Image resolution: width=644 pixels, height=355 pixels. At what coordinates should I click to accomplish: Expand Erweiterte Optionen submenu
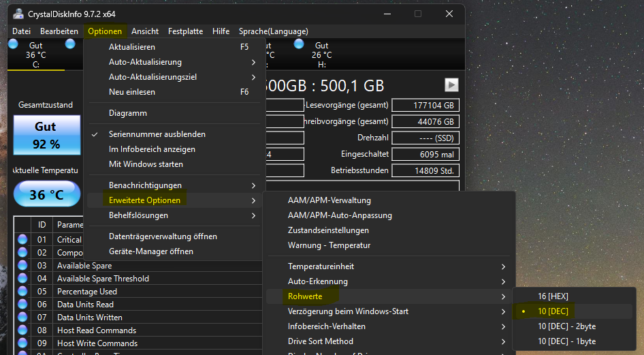pos(174,200)
